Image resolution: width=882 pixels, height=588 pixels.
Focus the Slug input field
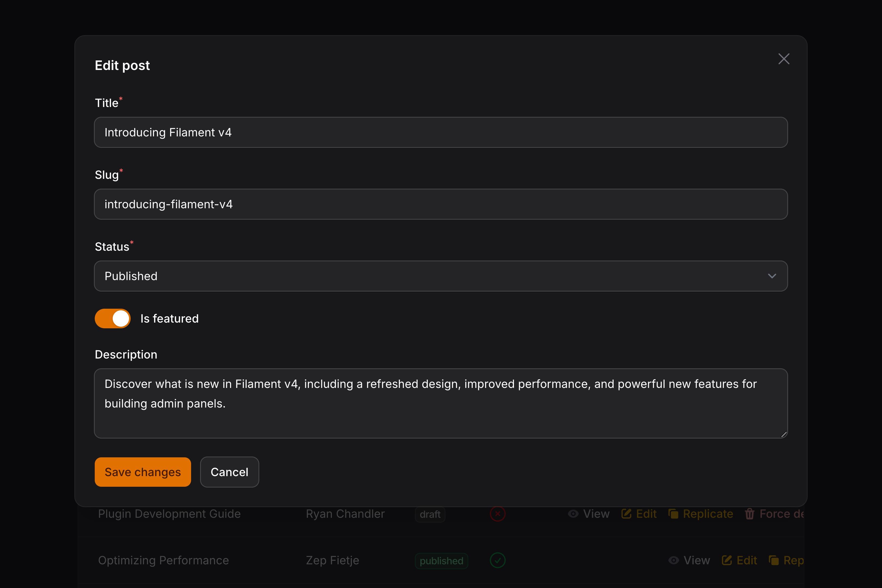pyautogui.click(x=441, y=204)
